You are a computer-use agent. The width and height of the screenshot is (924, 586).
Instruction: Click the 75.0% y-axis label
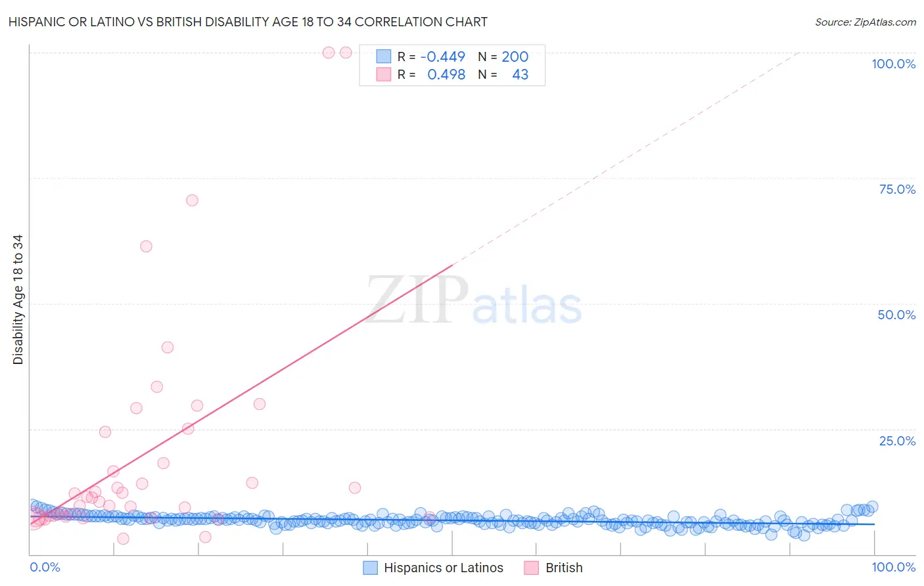(x=897, y=189)
